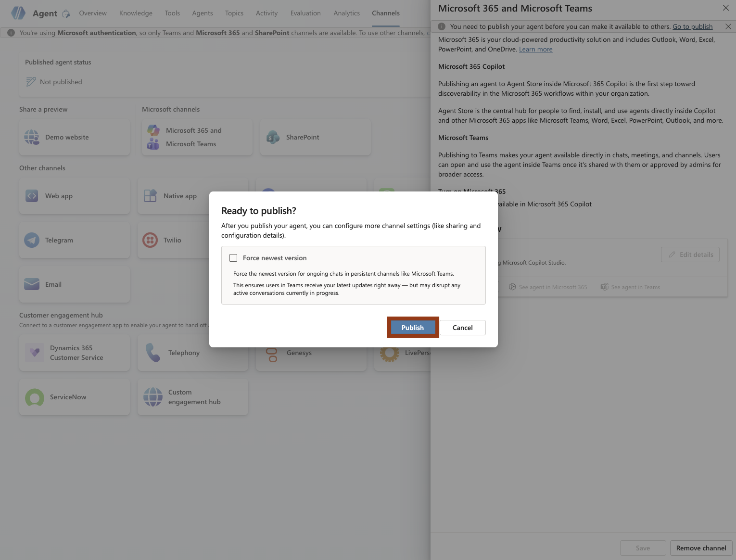Screen dimensions: 736x560
Task: Click the Twilio red circle icon
Action: (x=150, y=240)
